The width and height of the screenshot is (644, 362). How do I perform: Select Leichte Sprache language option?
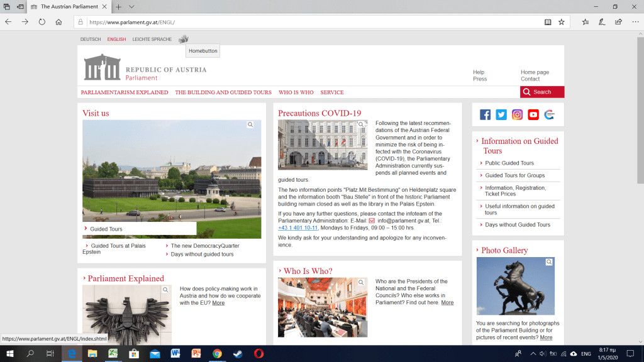pyautogui.click(x=152, y=40)
